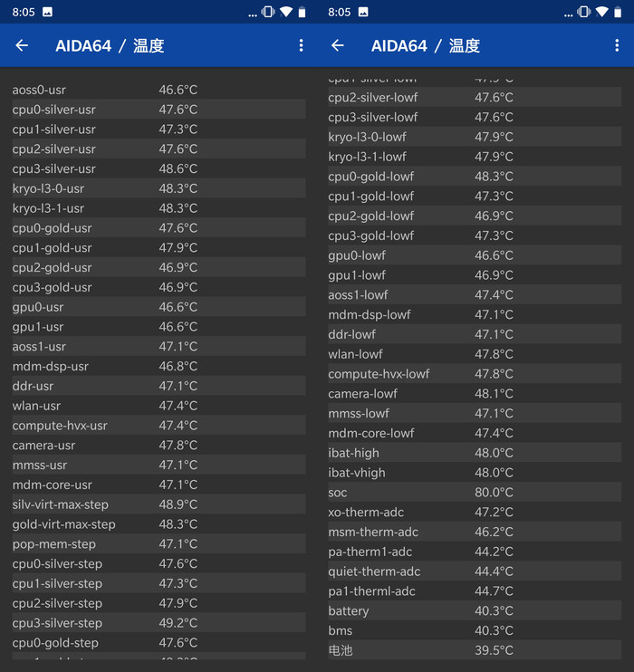Select the compute-hvx-lowf row
Screen dimensions: 634x672
tap(475, 373)
